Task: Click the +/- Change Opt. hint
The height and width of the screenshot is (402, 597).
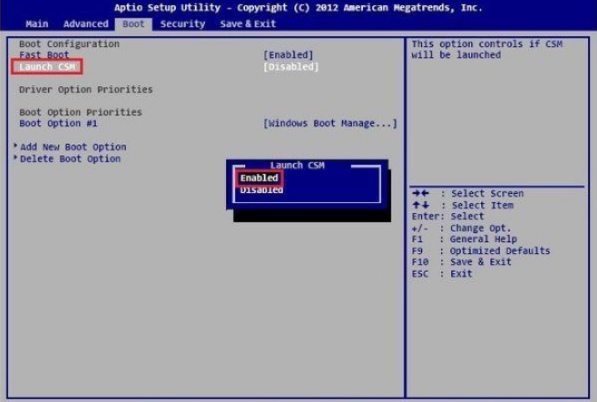Action: (x=461, y=228)
